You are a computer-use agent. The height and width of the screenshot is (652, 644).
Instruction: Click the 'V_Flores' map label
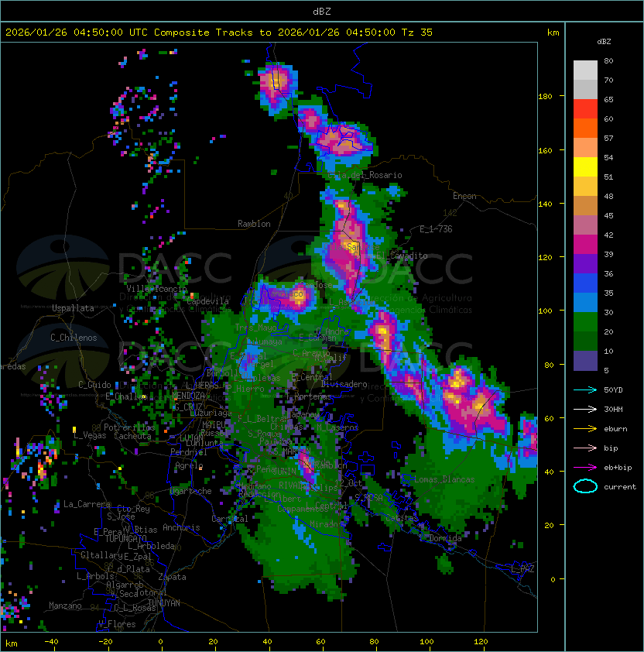[117, 624]
